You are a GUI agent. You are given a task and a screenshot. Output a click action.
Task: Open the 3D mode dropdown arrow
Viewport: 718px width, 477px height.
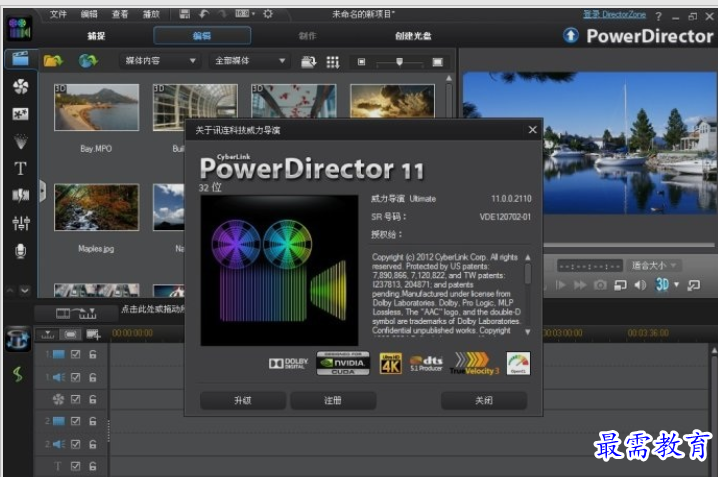676,285
